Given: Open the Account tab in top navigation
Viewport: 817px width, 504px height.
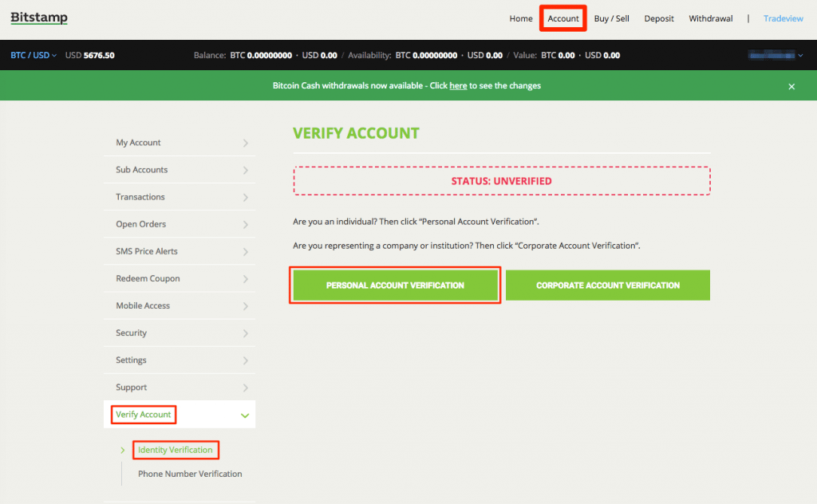Looking at the screenshot, I should click(x=563, y=18).
